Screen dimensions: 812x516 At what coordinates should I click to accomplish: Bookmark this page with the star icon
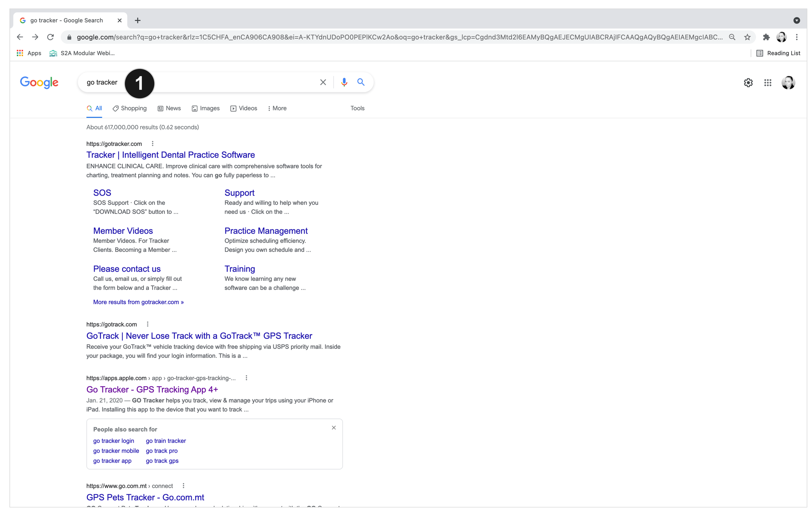[747, 37]
